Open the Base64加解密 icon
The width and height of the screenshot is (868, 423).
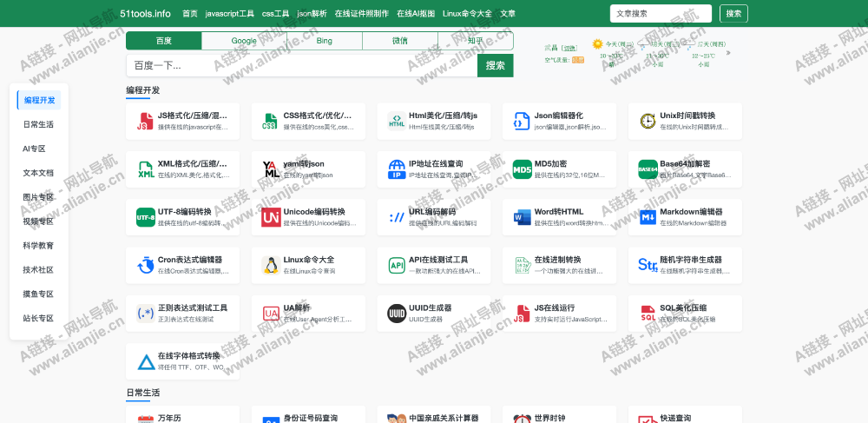tap(648, 169)
